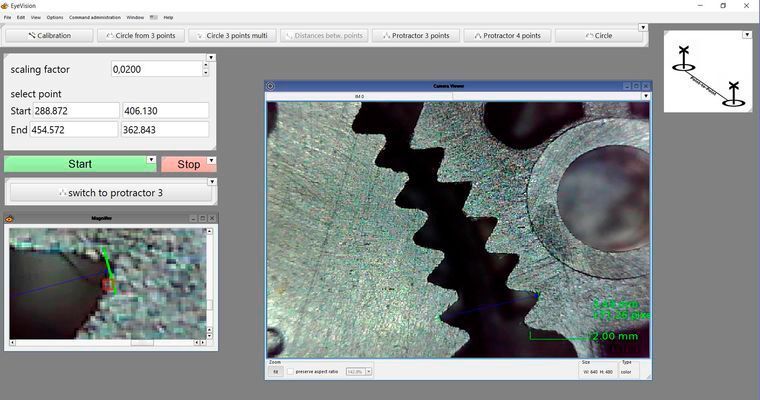Click the Calibration button
The image size is (760, 400).
(x=49, y=35)
